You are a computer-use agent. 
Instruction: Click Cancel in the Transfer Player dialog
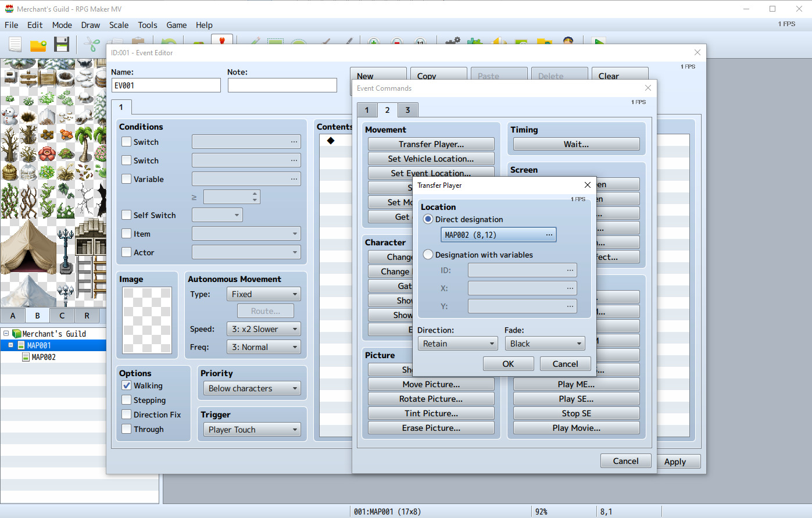pyautogui.click(x=565, y=364)
